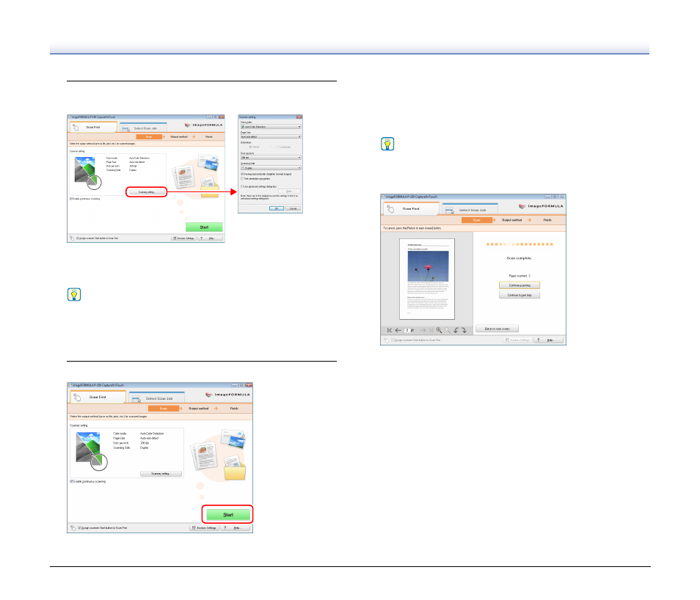Click the Continue to next step button
Screen dimensions: 700x600
click(519, 295)
